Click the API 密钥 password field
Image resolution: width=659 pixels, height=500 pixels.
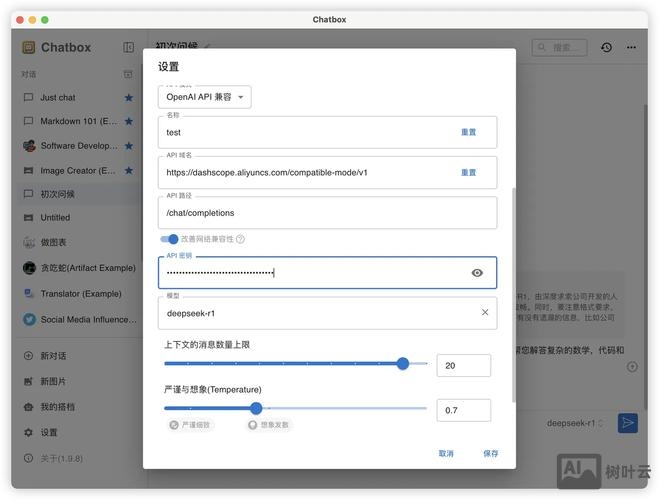(x=327, y=273)
